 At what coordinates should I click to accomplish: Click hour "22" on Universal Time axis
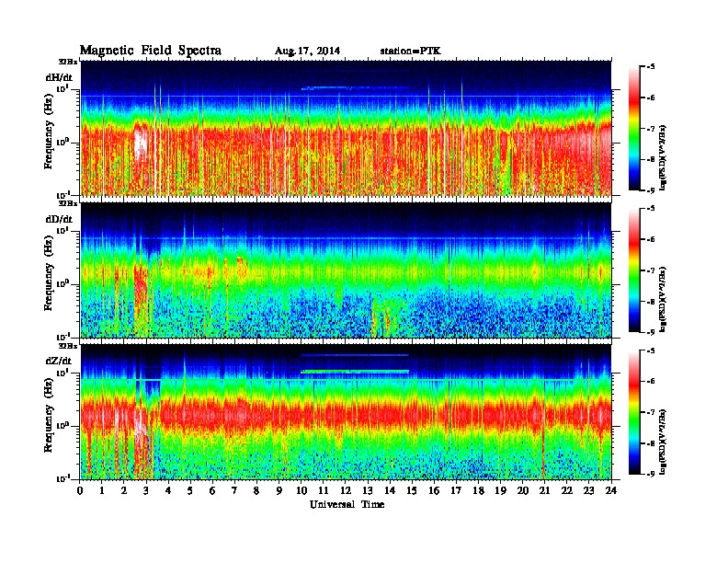(x=567, y=490)
